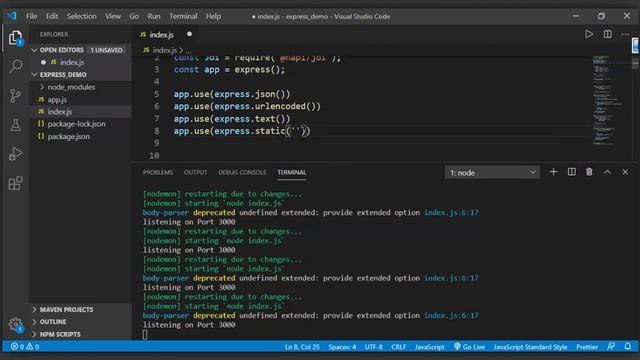This screenshot has width=640, height=360.
Task: Click the VS Code logo icon
Action: 12,16
